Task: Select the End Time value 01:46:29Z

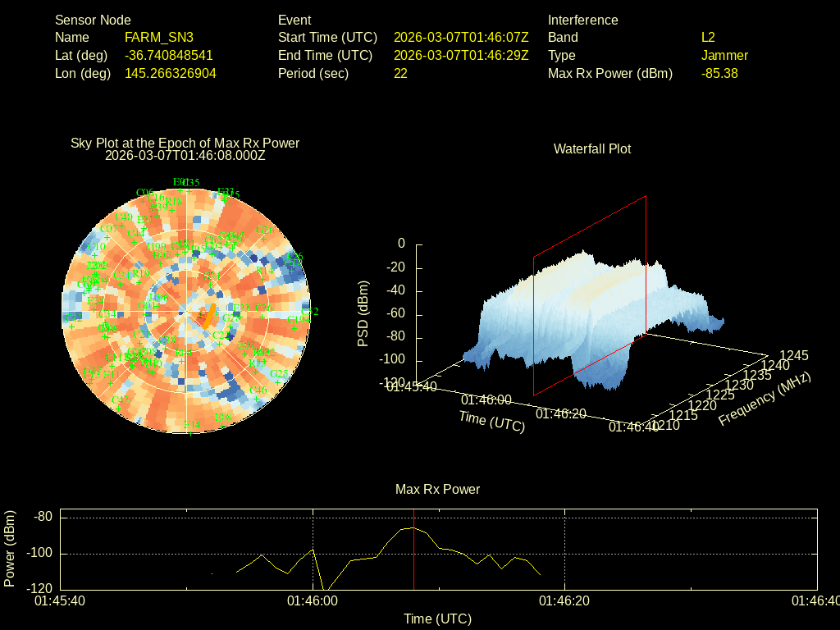Action: click(461, 55)
